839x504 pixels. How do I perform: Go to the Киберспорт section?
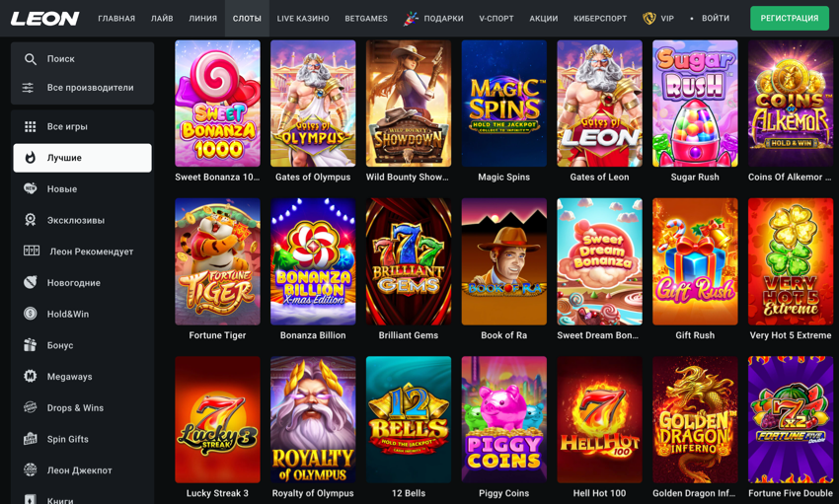coord(600,18)
